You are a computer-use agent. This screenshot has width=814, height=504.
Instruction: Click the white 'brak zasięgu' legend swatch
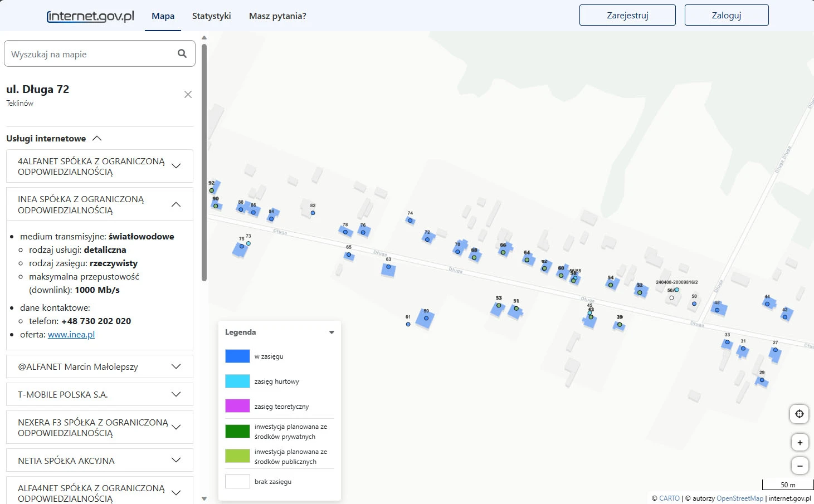click(237, 481)
